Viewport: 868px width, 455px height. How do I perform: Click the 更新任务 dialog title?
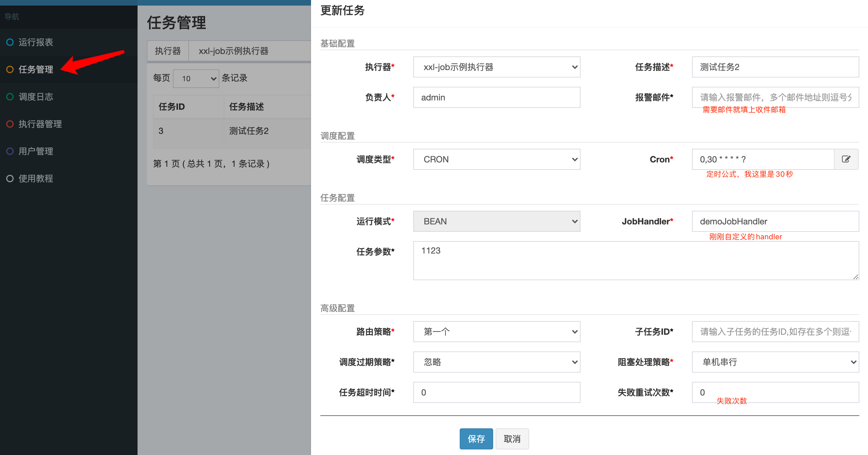pyautogui.click(x=342, y=11)
